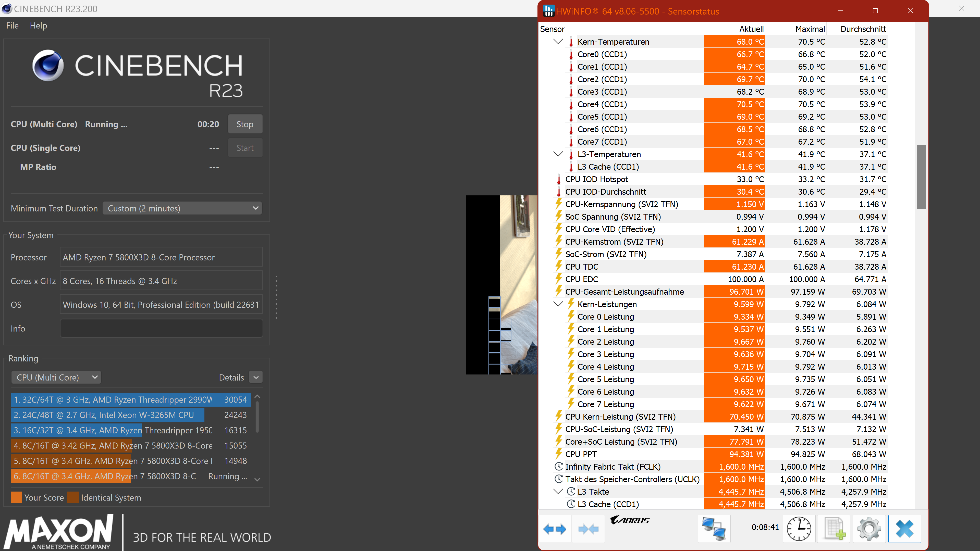980x551 pixels.
Task: Stop the running multi core test
Action: [x=245, y=124]
